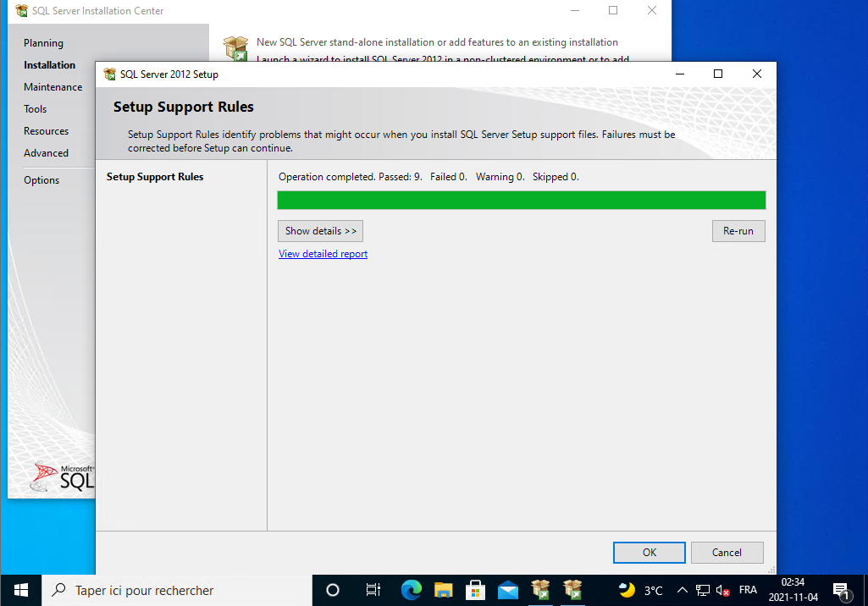Change FRA input language

(x=748, y=590)
